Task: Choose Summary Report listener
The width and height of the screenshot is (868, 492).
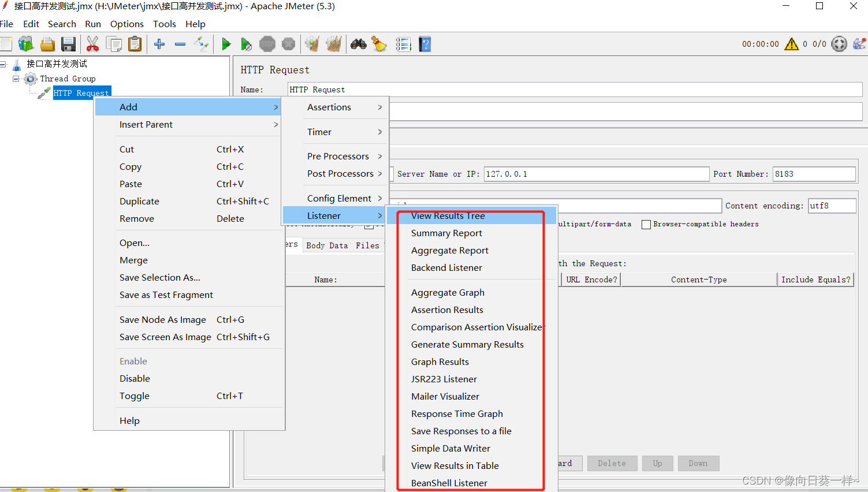Action: point(471,233)
